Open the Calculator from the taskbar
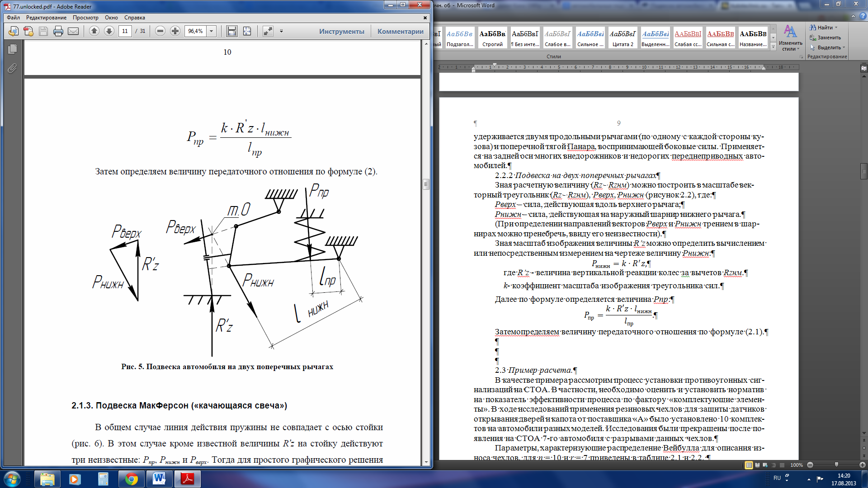868x488 pixels. (x=103, y=479)
